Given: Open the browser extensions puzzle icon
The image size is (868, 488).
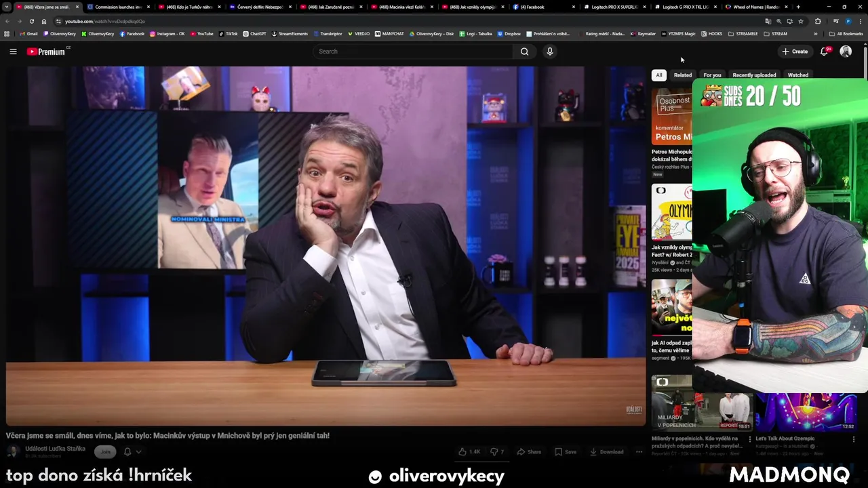Looking at the screenshot, I should pyautogui.click(x=818, y=21).
